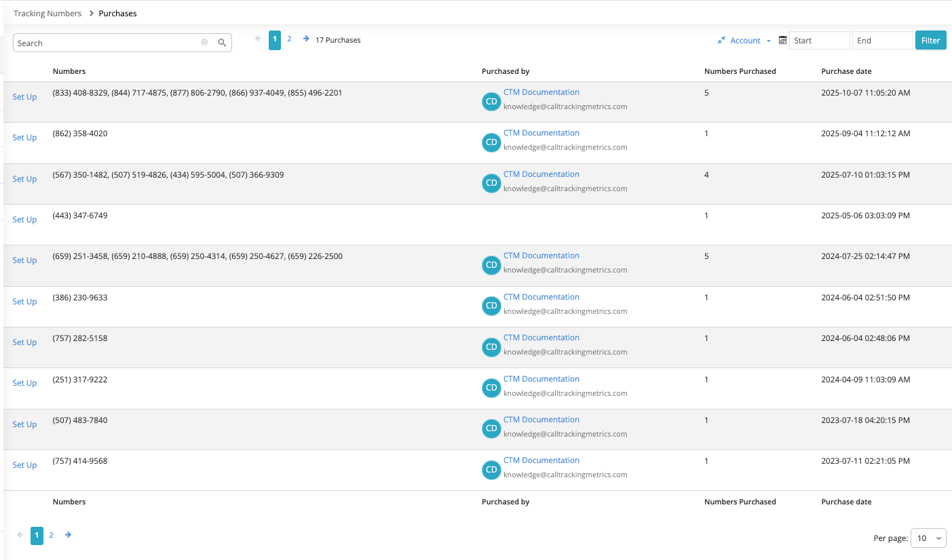Viewport: 952px width, 560px height.
Task: Open the calendar icon next to Start
Action: point(782,41)
